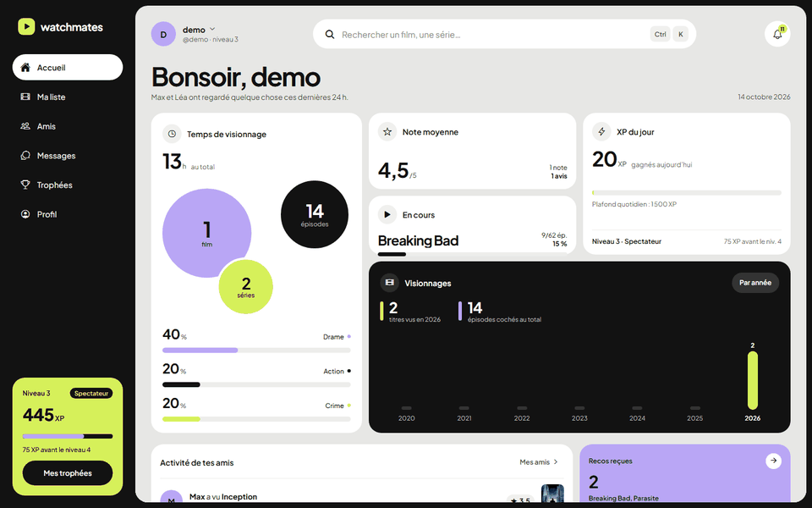The width and height of the screenshot is (812, 508).
Task: Click the watchmates logo icon
Action: (26, 26)
